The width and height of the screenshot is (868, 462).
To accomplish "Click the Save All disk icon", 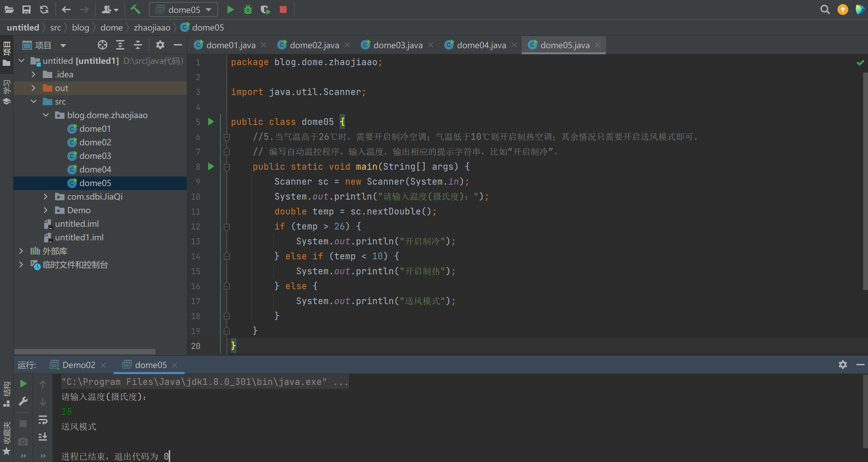I will pyautogui.click(x=26, y=10).
